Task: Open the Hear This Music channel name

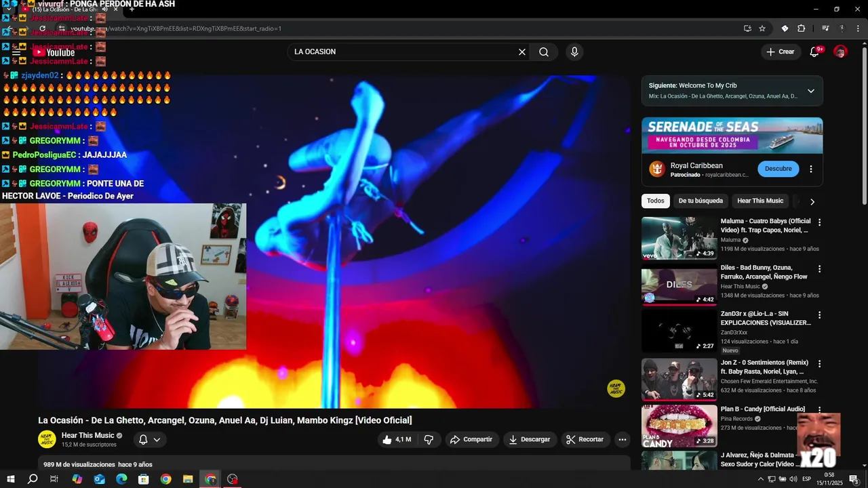Action: [x=87, y=435]
